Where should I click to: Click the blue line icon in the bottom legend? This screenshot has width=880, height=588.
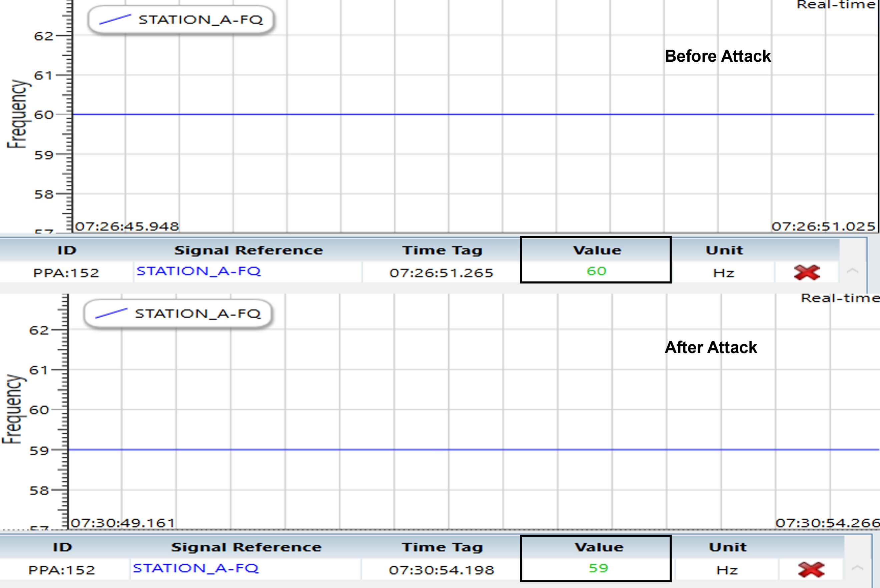coord(111,313)
